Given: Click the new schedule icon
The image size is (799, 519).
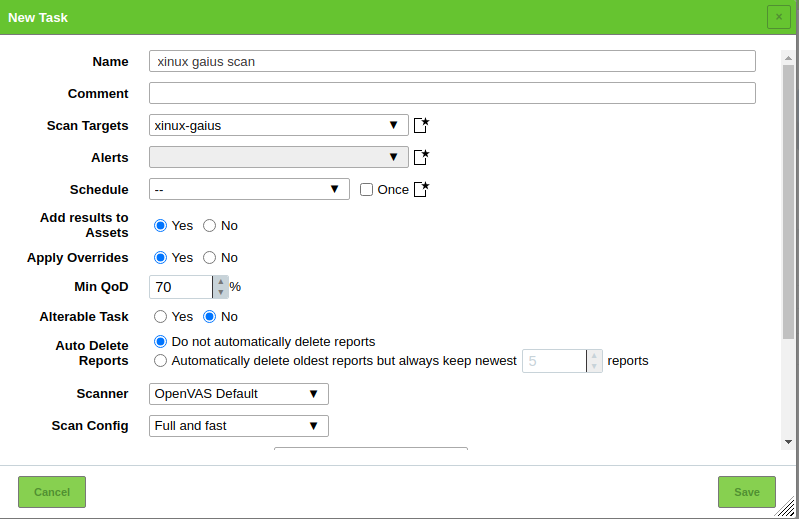Looking at the screenshot, I should click(421, 189).
